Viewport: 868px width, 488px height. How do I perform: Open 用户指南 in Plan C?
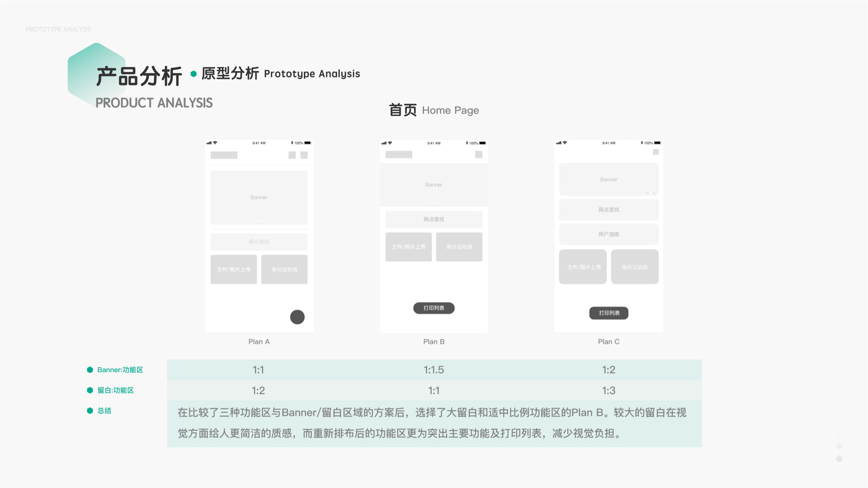[608, 234]
